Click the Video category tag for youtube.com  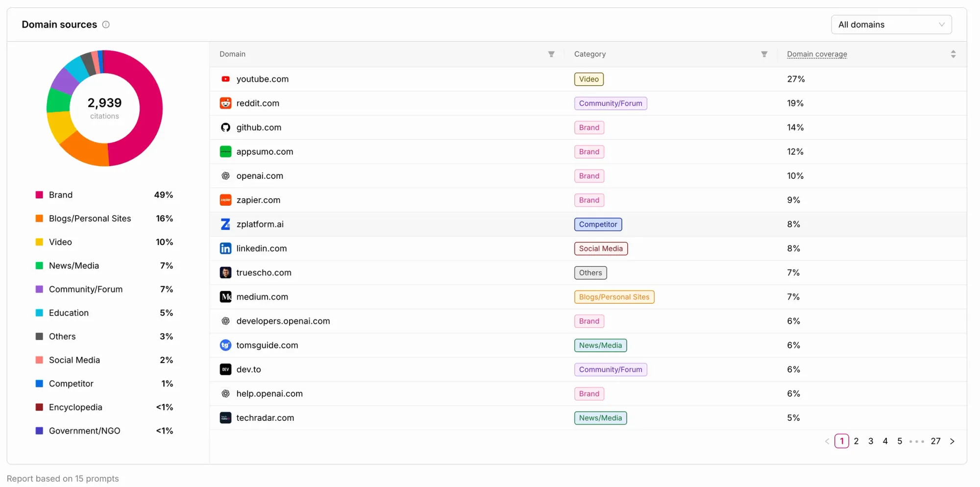click(x=589, y=79)
